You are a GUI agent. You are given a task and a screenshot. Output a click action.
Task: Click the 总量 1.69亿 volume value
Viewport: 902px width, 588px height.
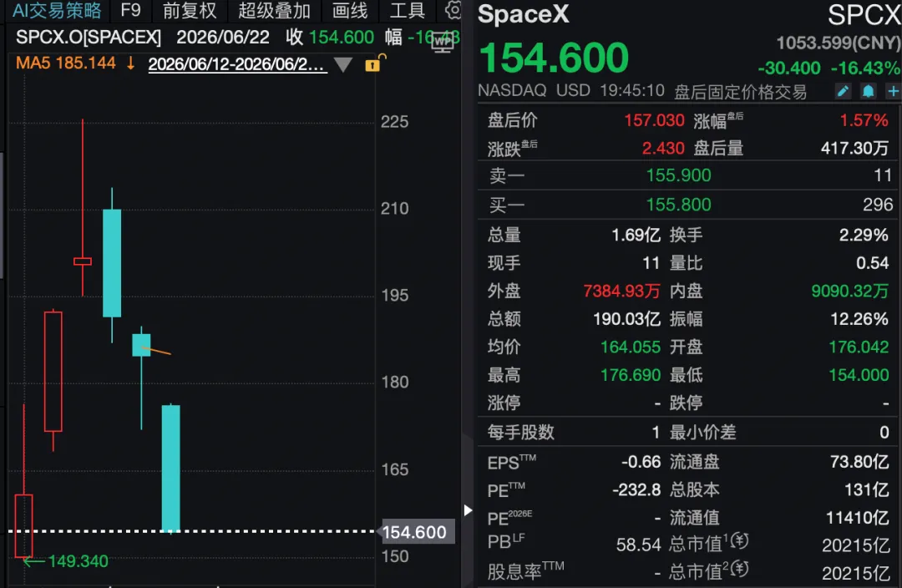pos(636,235)
